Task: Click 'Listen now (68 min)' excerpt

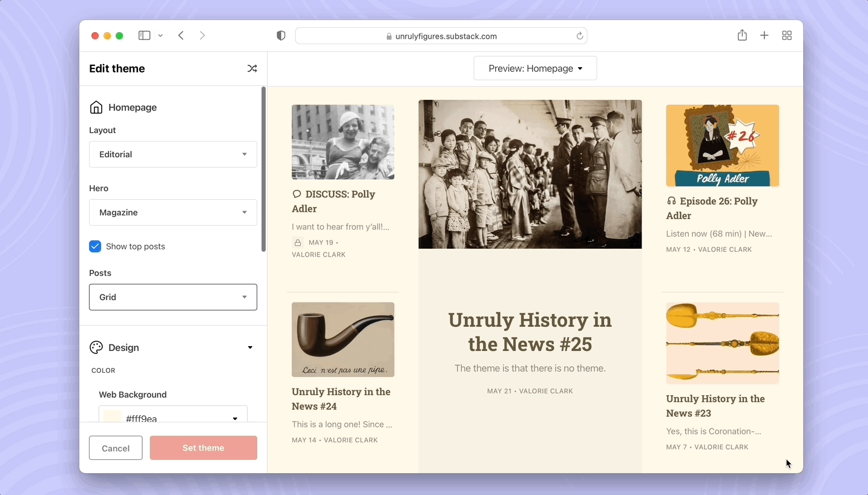Action: click(x=719, y=234)
